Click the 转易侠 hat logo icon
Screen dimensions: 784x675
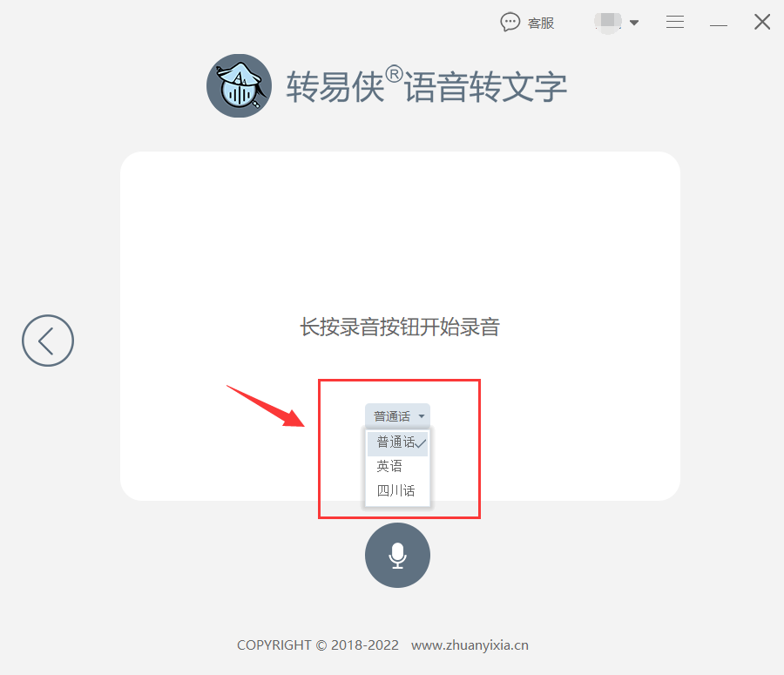[x=239, y=86]
